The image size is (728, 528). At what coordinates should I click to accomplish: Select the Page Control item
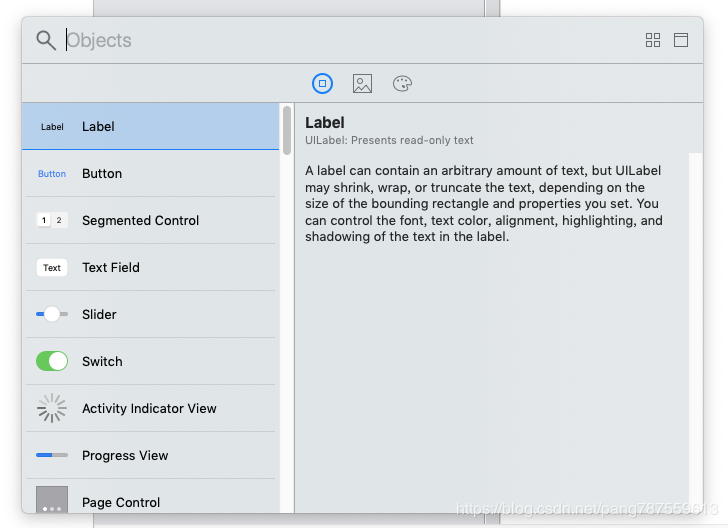pyautogui.click(x=150, y=496)
